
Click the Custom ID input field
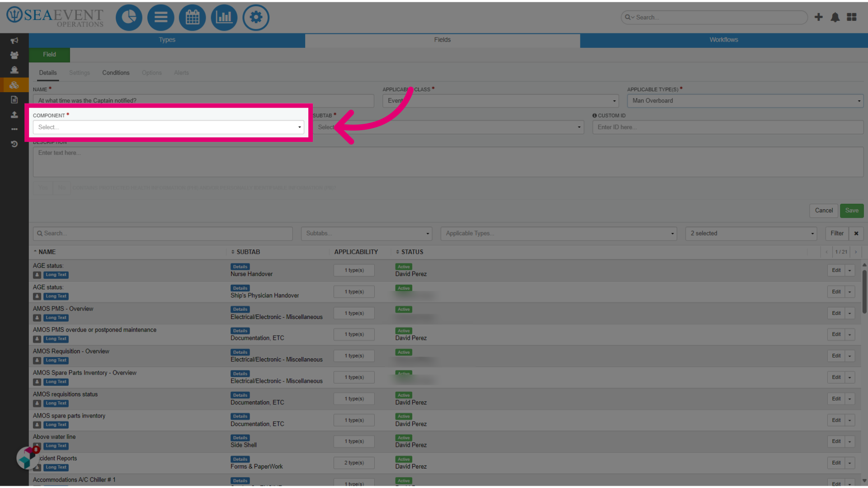click(x=728, y=127)
